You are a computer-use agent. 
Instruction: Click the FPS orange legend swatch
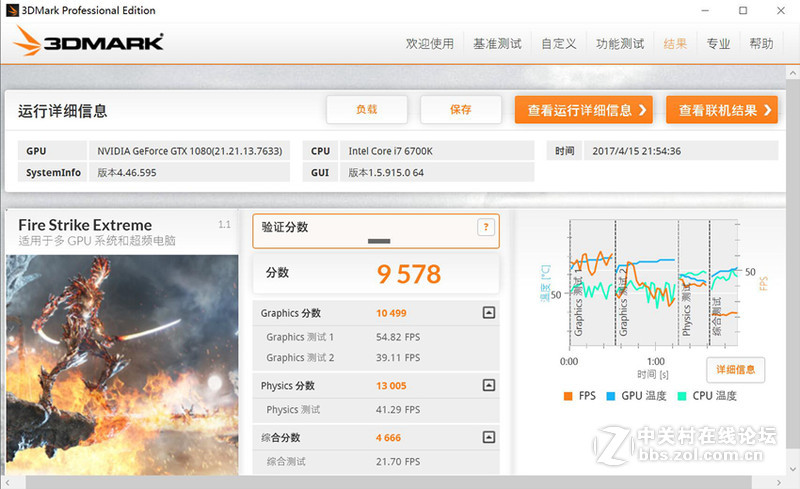click(x=568, y=396)
